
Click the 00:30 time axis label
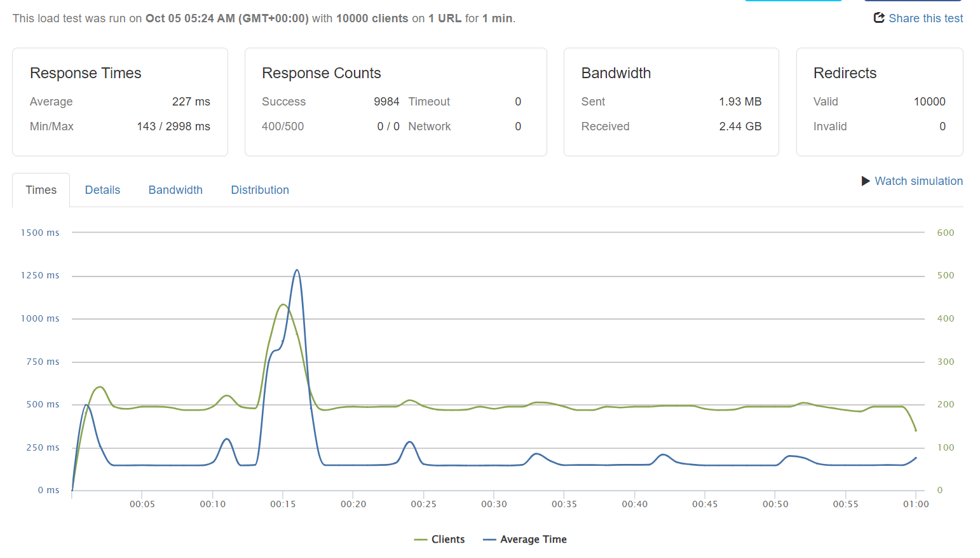click(x=494, y=504)
